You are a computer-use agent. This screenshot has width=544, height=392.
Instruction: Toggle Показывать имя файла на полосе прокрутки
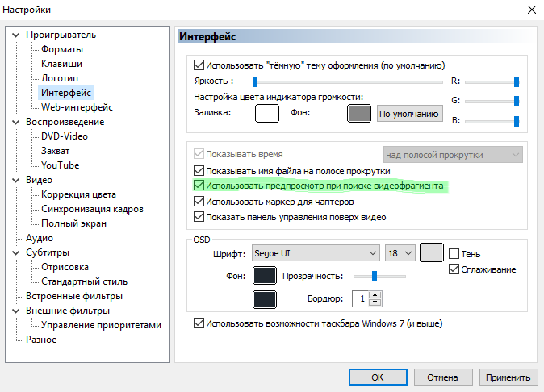[x=199, y=171]
